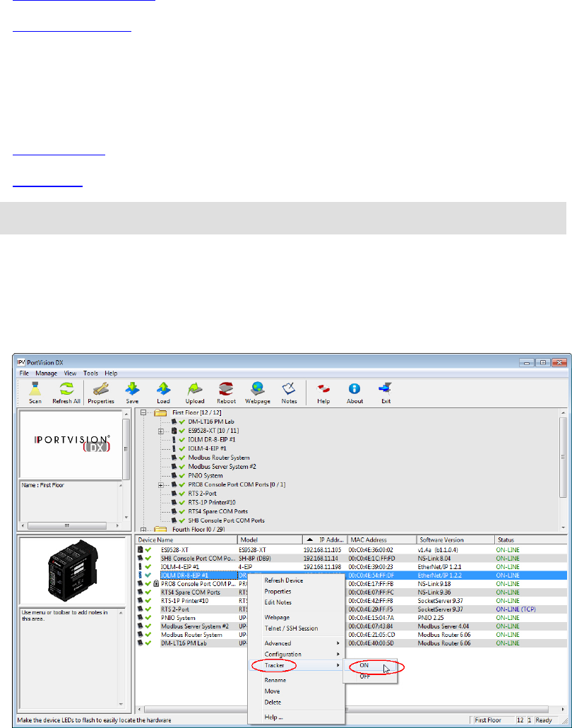Collapse the First Floor folder node
The image size is (572, 728).
coord(143,412)
